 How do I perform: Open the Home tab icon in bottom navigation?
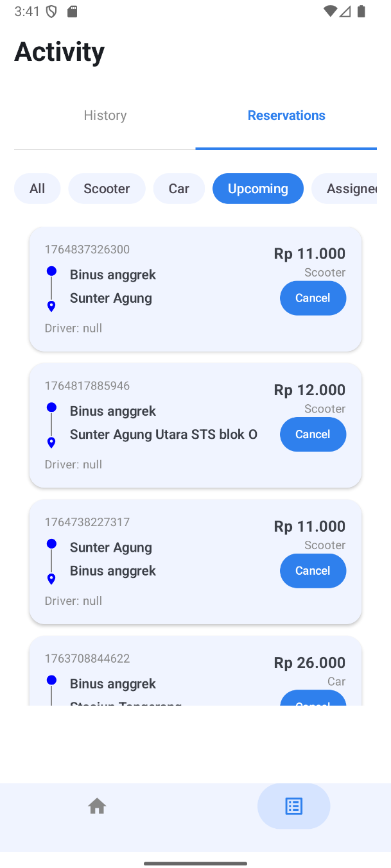(x=97, y=806)
